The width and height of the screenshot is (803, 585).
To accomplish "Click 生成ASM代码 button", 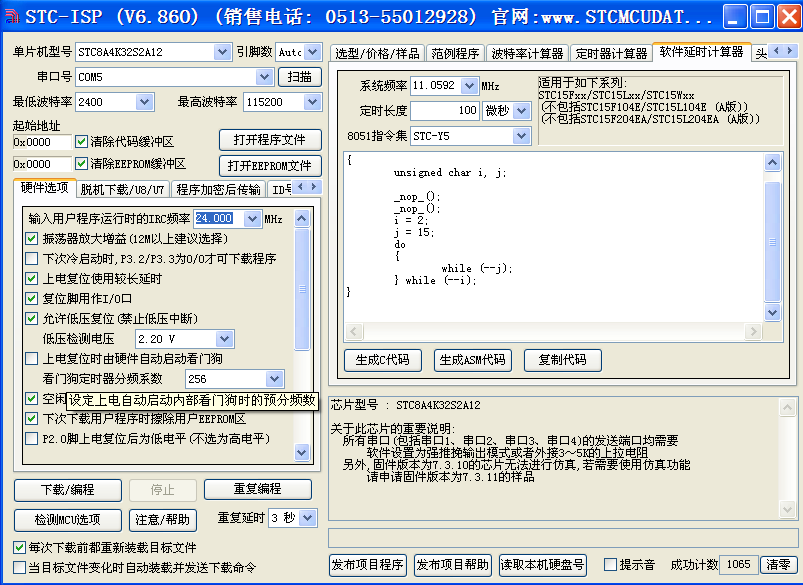I will click(473, 360).
